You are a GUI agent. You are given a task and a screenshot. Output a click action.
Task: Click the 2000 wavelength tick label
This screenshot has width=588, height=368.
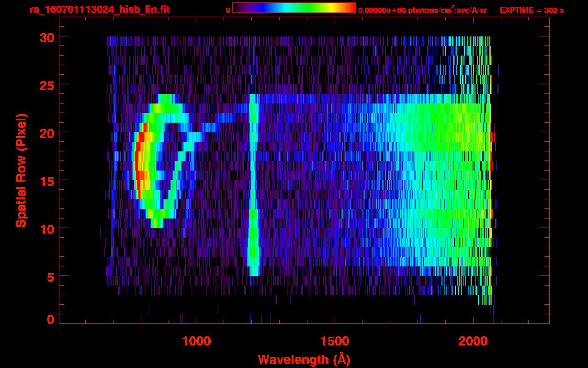point(473,341)
